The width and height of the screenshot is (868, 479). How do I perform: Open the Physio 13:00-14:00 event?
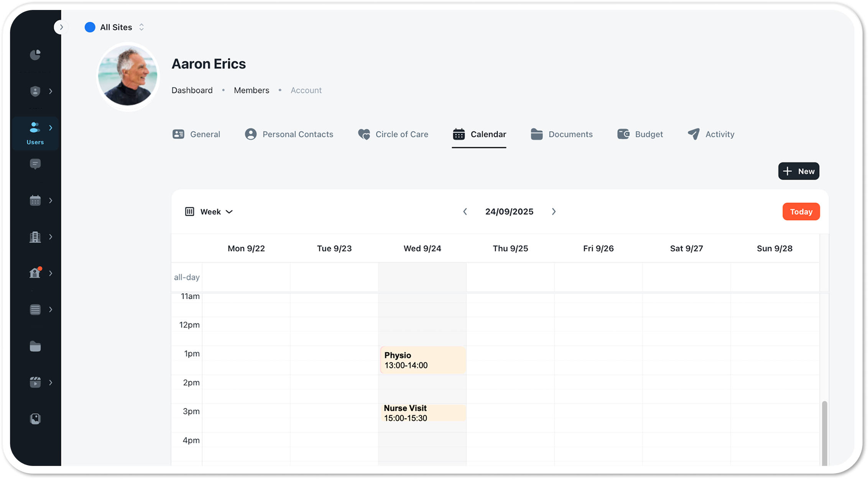422,360
